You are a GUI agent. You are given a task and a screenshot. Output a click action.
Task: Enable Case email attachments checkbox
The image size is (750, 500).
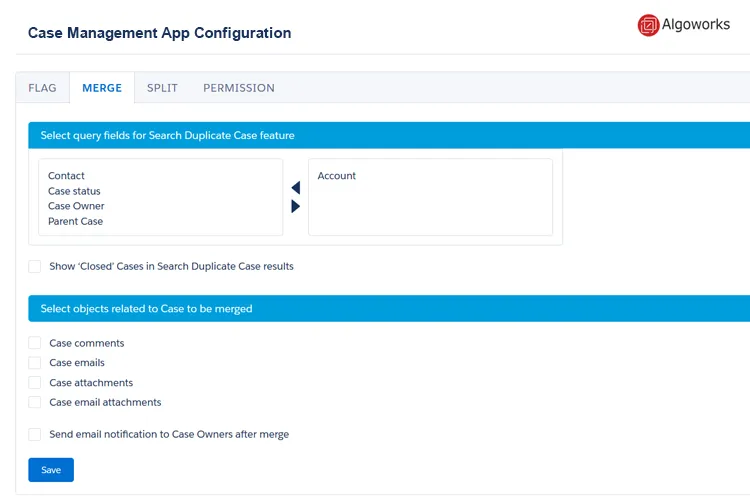click(34, 402)
